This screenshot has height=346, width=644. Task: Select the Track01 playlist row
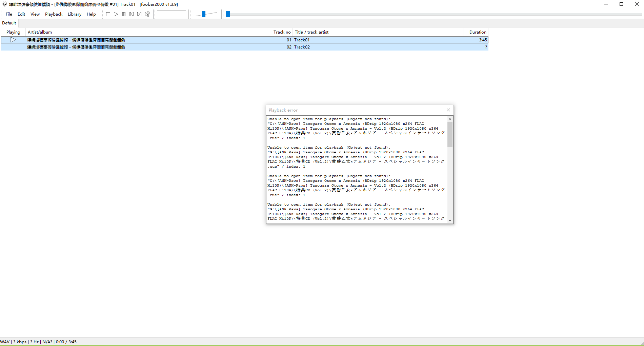245,40
